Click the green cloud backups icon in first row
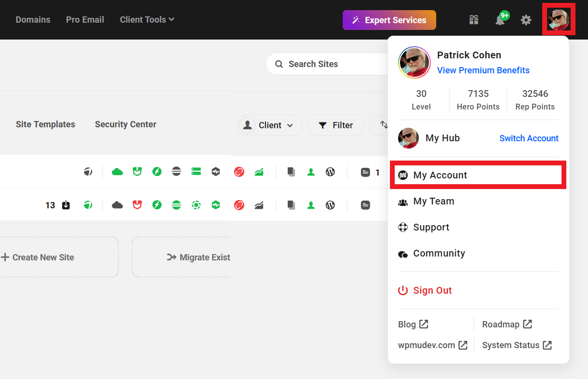Screen dimensions: 588x379 click(117, 172)
